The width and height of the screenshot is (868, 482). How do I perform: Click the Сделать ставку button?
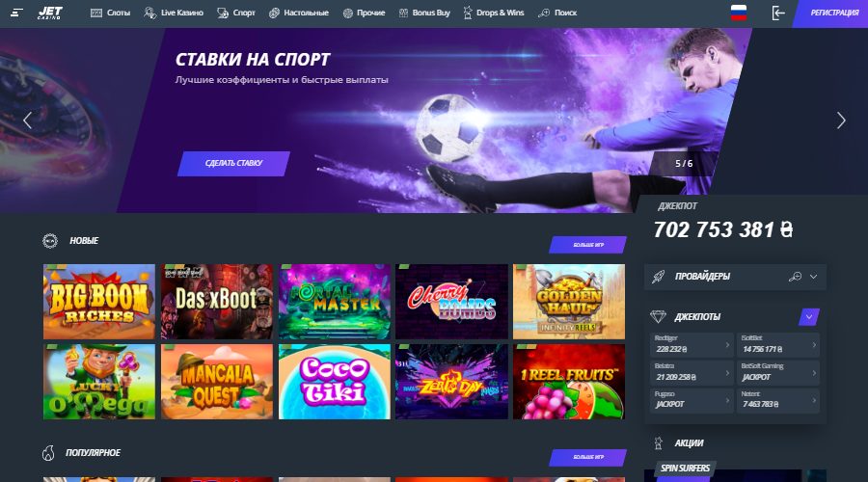coord(233,163)
